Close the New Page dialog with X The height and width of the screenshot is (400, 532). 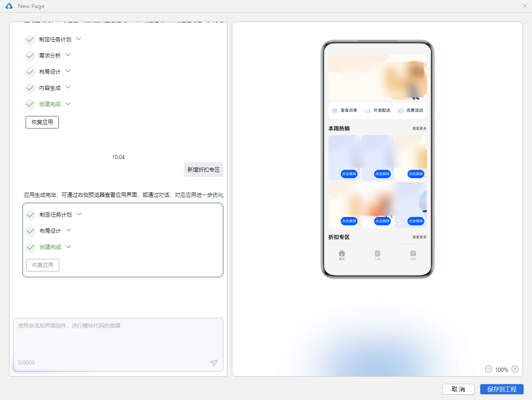tap(524, 6)
